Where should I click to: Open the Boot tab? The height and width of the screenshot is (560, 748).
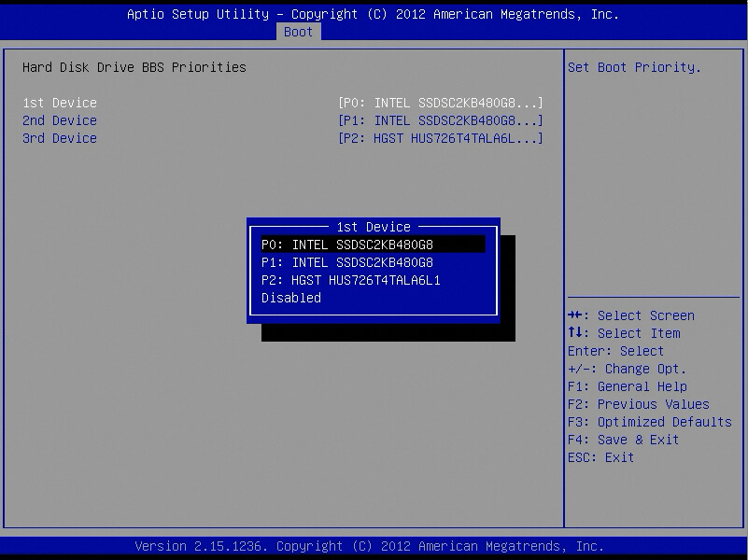[x=298, y=32]
